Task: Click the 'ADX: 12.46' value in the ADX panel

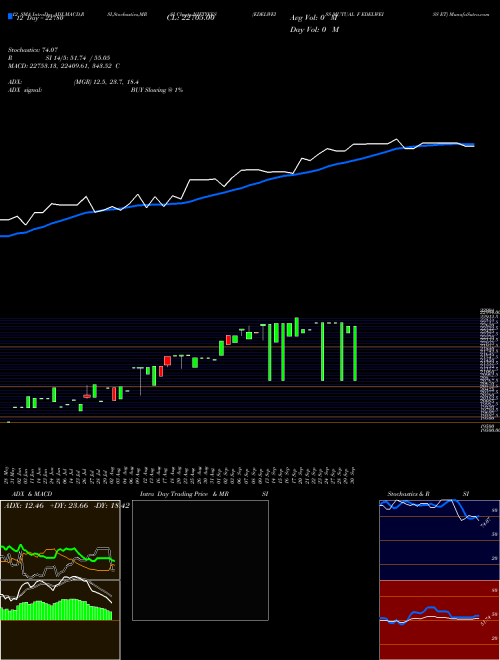Action: pos(24,505)
